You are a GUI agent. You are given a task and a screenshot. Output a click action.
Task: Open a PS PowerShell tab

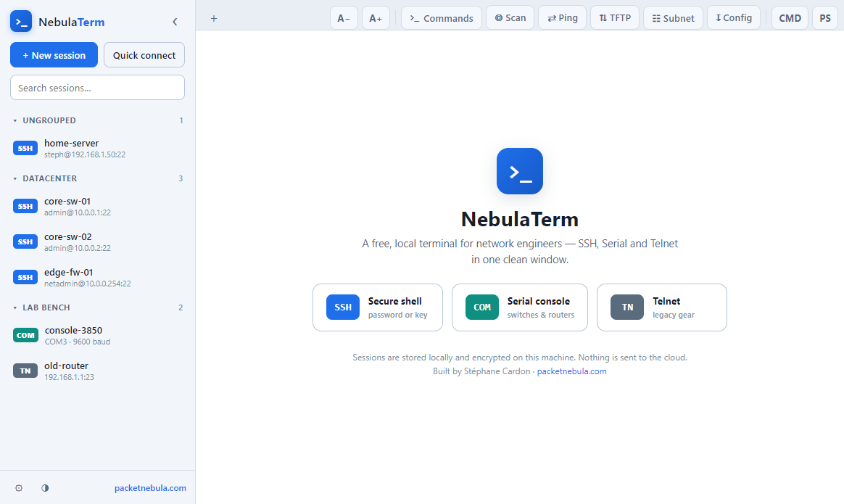tap(825, 18)
